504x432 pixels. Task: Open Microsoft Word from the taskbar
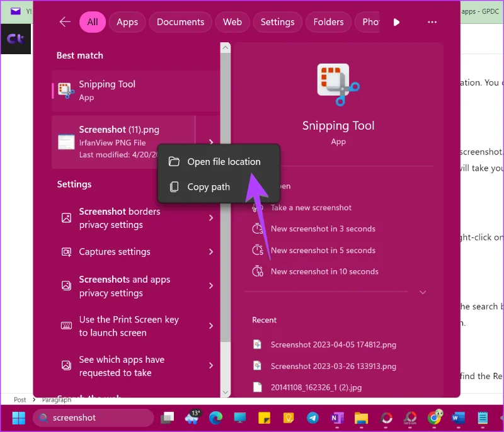(458, 418)
